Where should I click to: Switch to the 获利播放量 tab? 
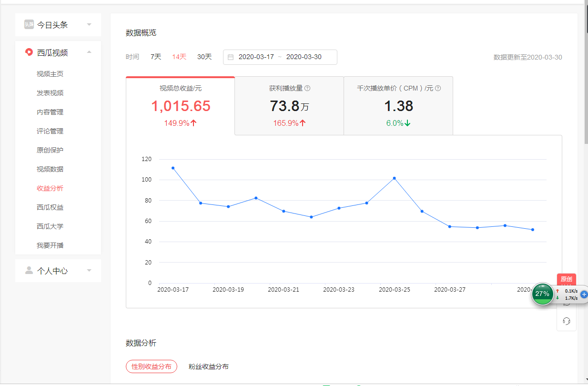tap(289, 106)
